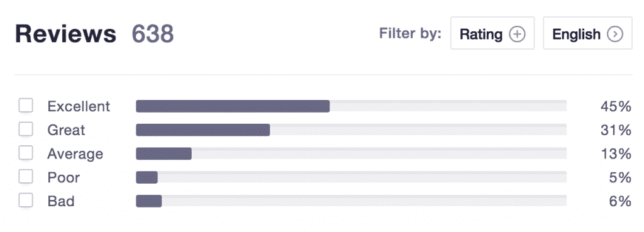
Task: Click the Reviews heading
Action: 65,34
